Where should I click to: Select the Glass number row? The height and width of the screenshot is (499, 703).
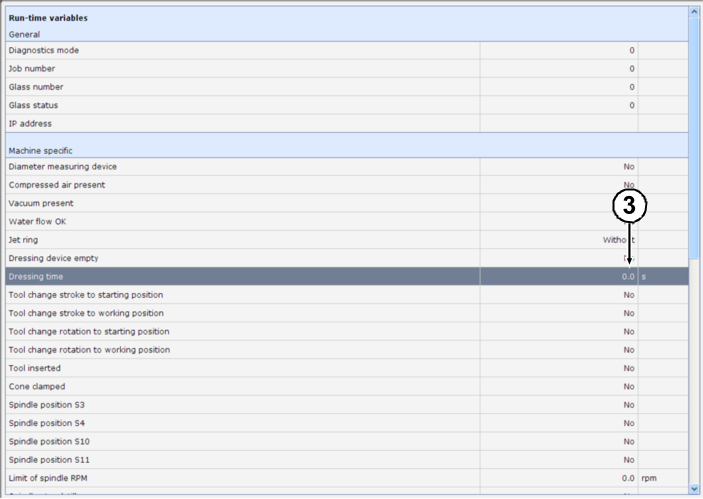point(240,87)
